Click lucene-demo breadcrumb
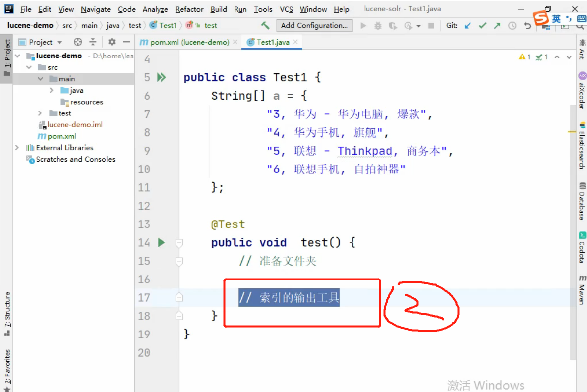587x392 pixels. click(x=30, y=25)
